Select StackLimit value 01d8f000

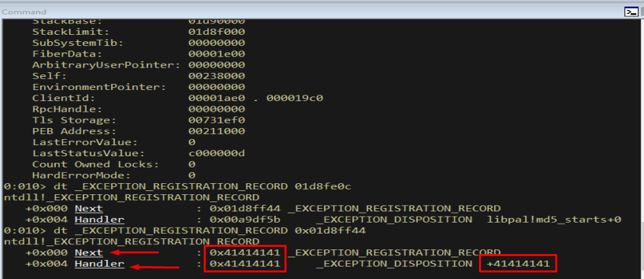pos(217,32)
